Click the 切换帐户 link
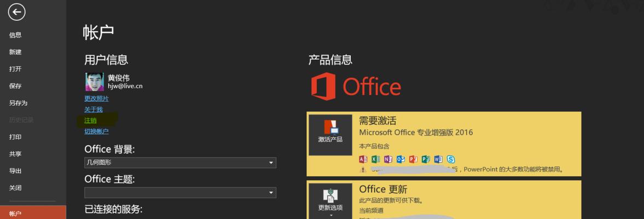This screenshot has width=644, height=219. (96, 131)
